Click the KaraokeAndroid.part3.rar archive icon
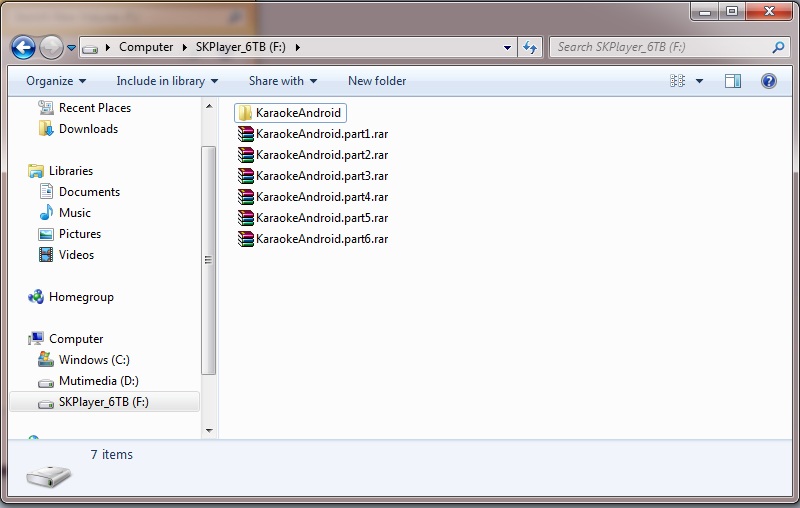Image resolution: width=800 pixels, height=508 pixels. coord(245,176)
